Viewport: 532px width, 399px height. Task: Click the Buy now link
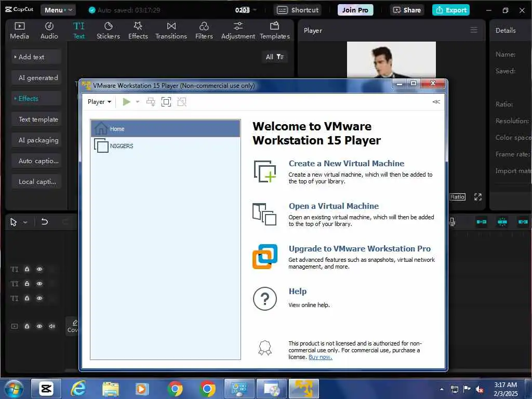point(320,357)
